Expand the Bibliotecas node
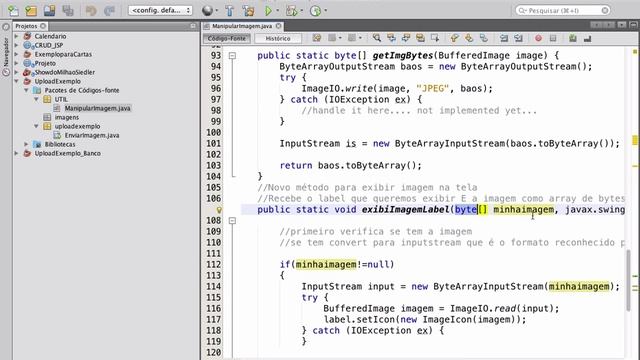640x360 pixels. pos(27,144)
